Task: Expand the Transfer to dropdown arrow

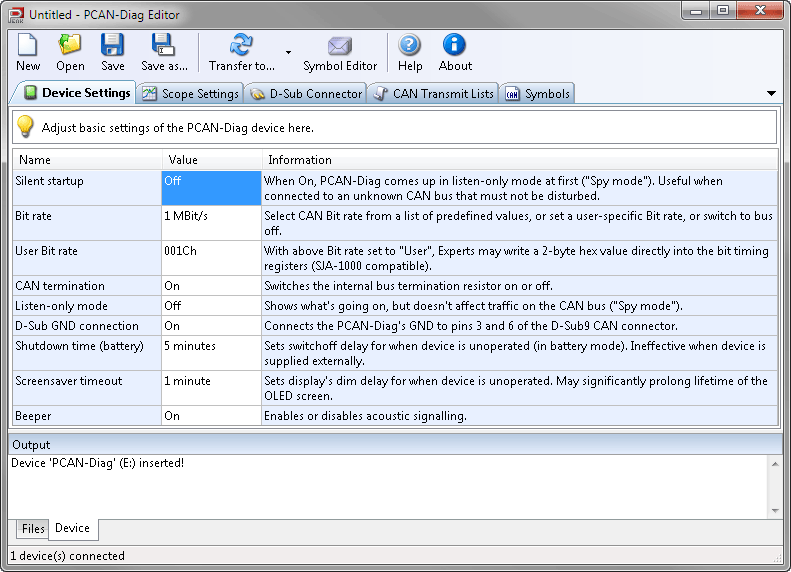Action: point(288,52)
